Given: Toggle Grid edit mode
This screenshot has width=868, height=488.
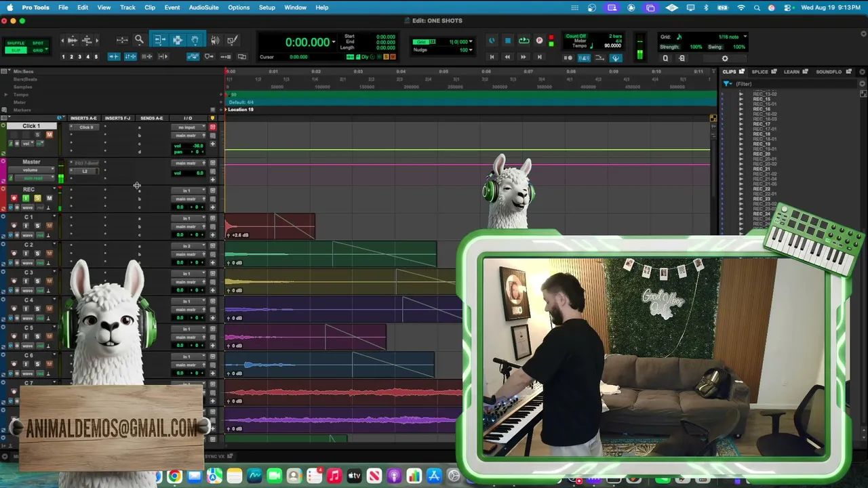Looking at the screenshot, I should point(38,50).
